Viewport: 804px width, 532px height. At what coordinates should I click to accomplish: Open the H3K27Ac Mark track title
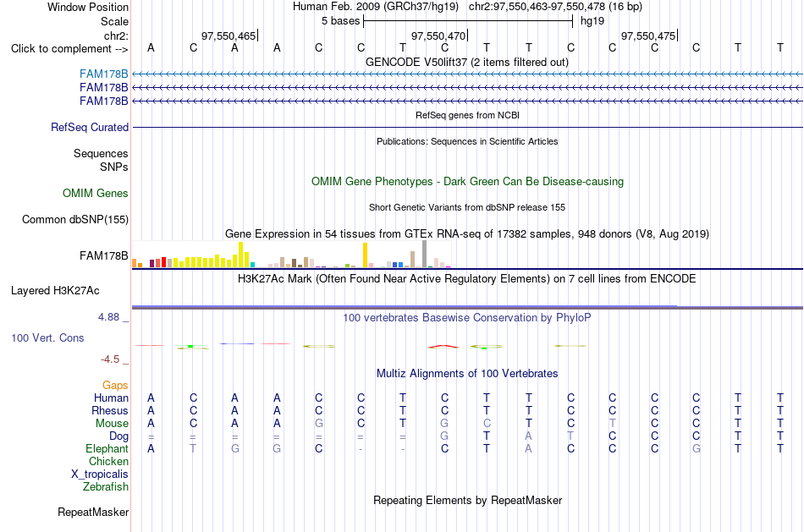pos(467,279)
